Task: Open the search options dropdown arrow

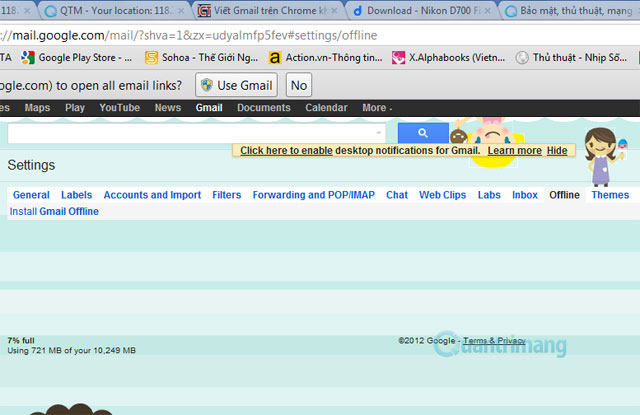Action: (378, 133)
